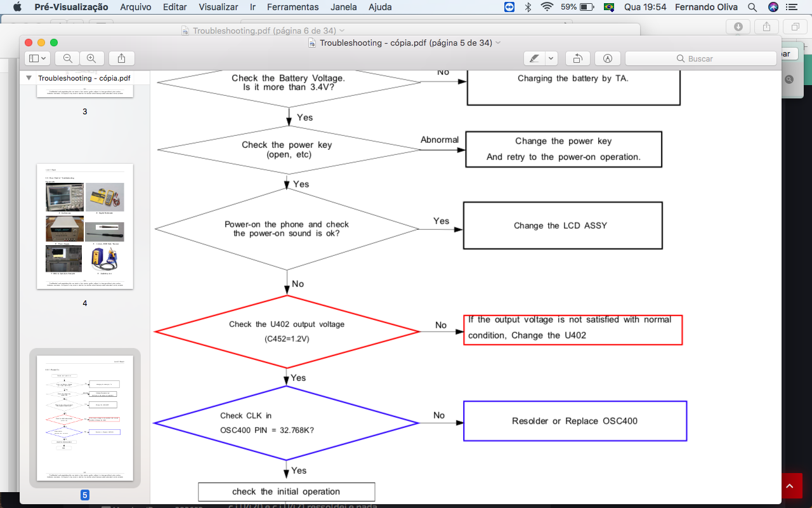Click 'Resolder or Replace OSC400' box
The height and width of the screenshot is (508, 812).
[x=575, y=421]
